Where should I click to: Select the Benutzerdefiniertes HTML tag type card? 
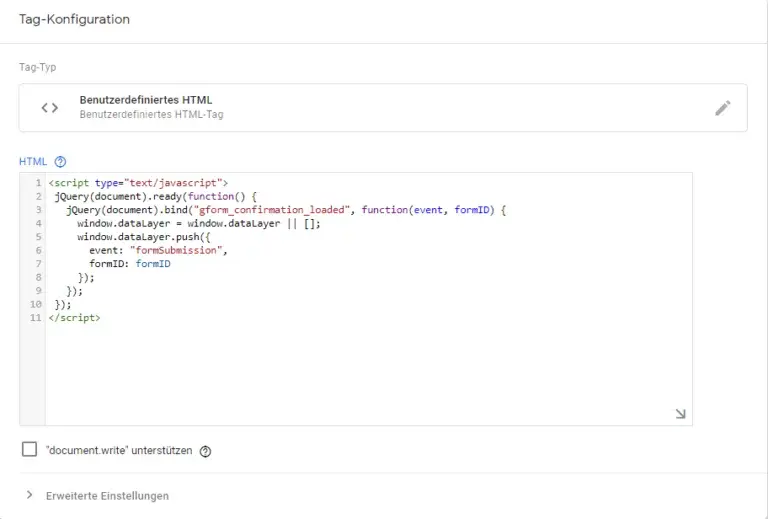click(382, 108)
